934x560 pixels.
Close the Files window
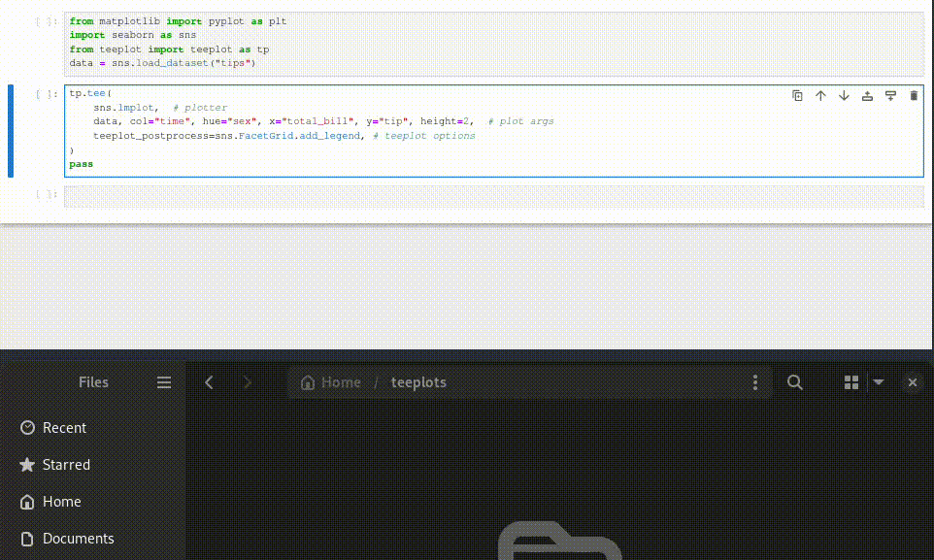click(x=912, y=382)
